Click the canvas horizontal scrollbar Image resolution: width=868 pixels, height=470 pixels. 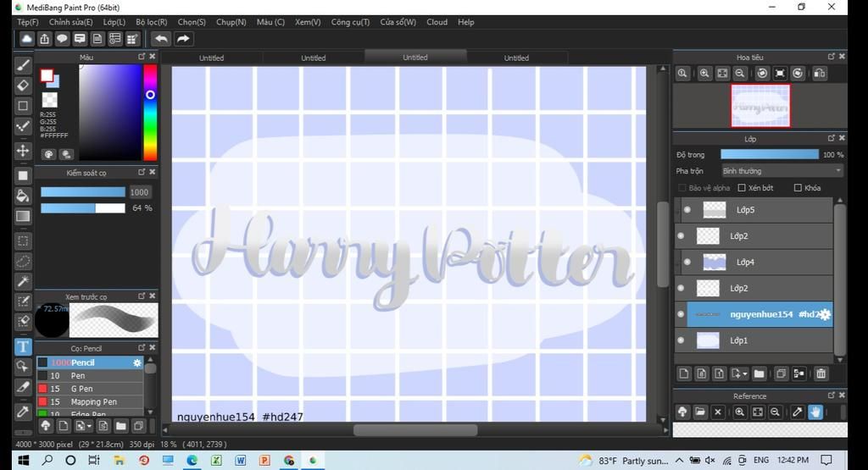click(x=415, y=429)
